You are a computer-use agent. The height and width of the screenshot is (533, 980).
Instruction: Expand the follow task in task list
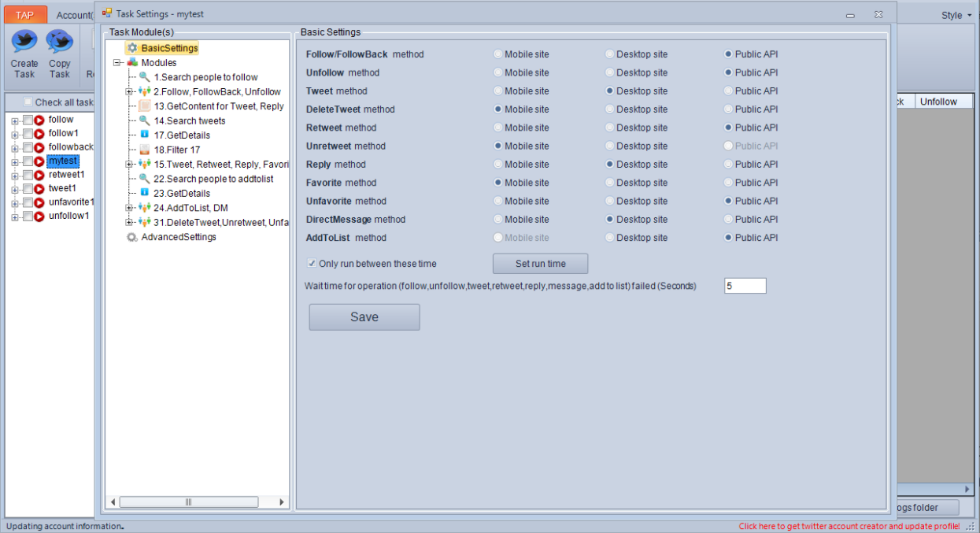tap(15, 120)
